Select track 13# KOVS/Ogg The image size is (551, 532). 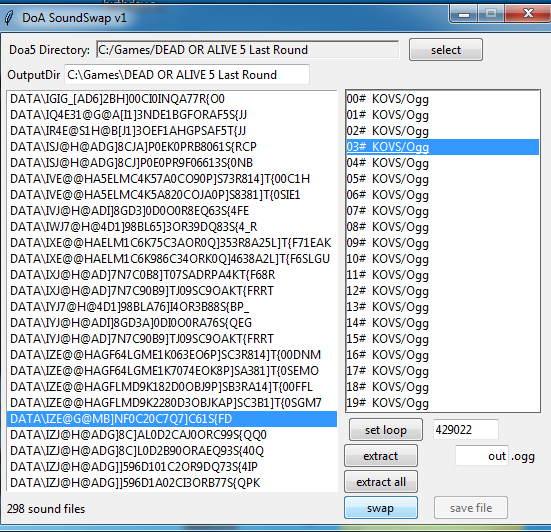click(443, 307)
